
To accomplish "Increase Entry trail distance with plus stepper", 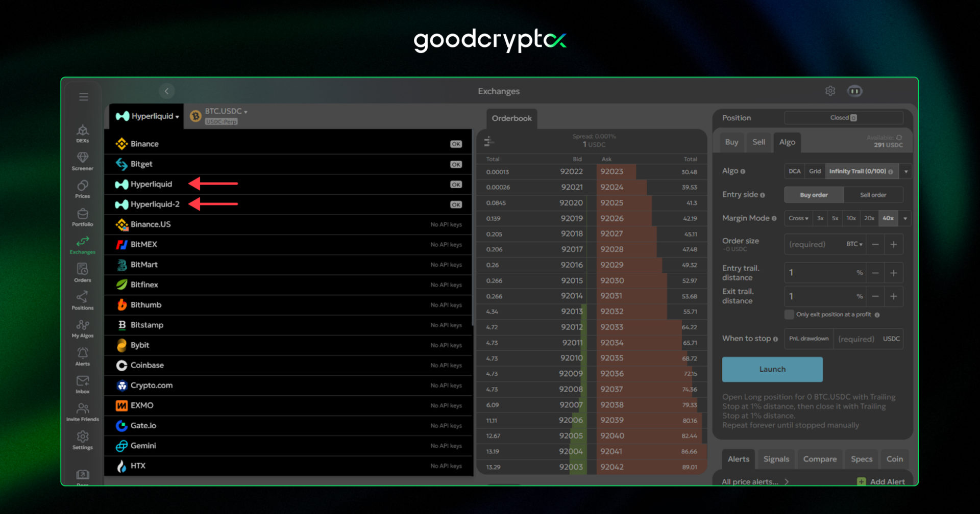I will pos(894,273).
